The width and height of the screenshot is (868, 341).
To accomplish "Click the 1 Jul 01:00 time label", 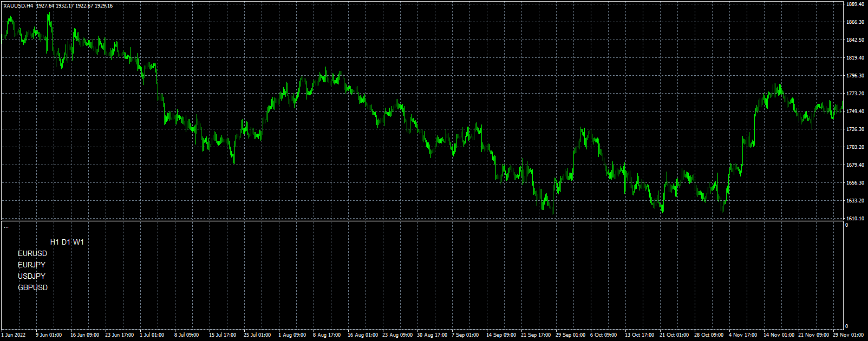I will tap(152, 335).
